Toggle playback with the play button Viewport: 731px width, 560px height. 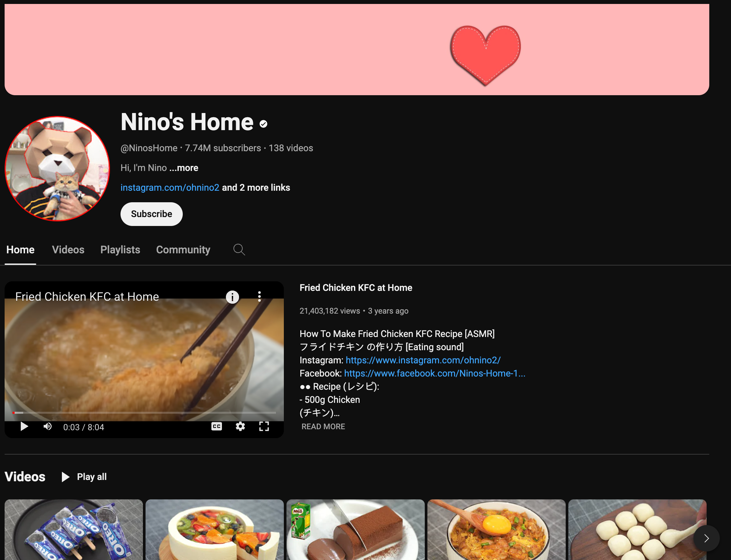24,427
